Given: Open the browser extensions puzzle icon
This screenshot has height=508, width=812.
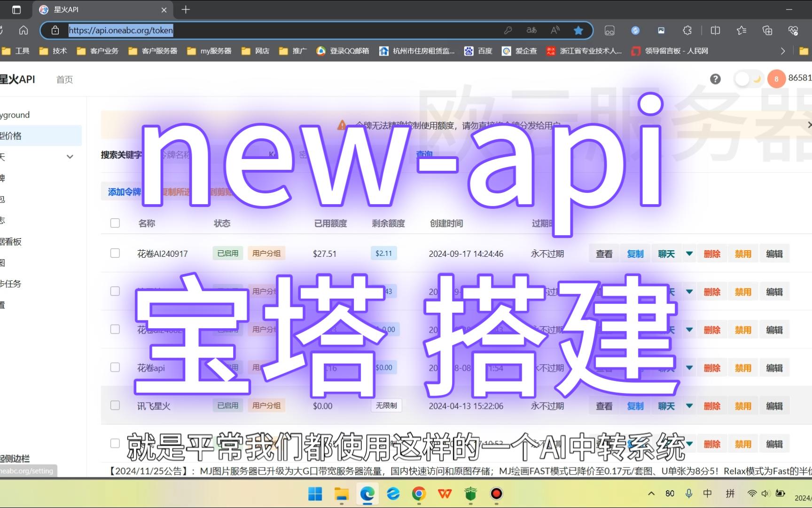Looking at the screenshot, I should point(687,31).
